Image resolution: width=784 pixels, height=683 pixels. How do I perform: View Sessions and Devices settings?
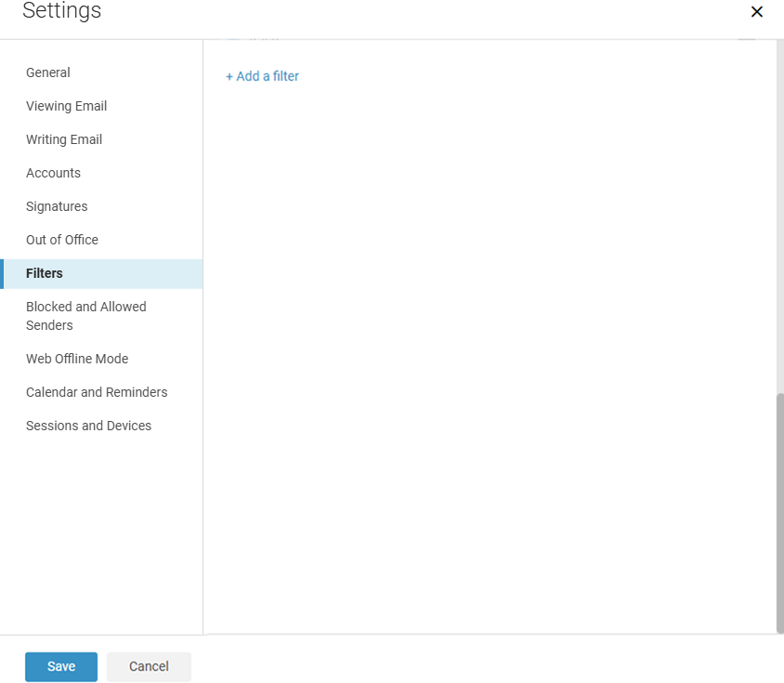pos(88,426)
